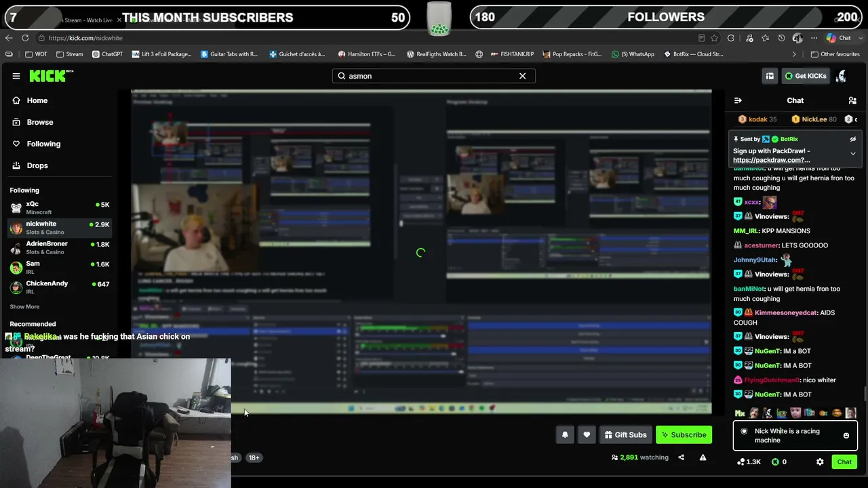The height and width of the screenshot is (488, 868).
Task: Open Drops in the sidebar
Action: 37,165
